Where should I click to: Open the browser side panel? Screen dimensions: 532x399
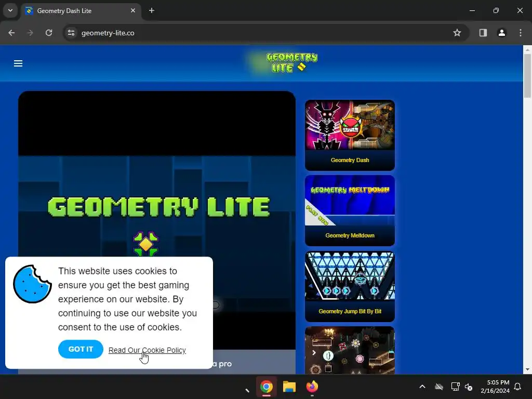483,33
